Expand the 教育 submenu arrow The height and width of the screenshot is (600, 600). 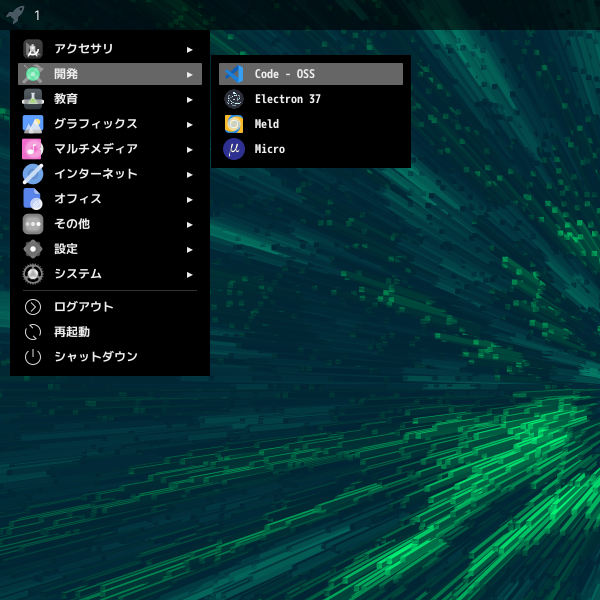coord(189,99)
